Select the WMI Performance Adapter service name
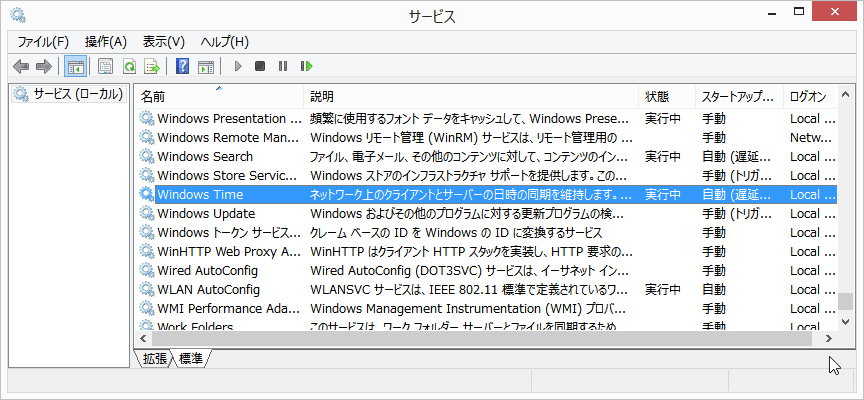 tap(229, 309)
